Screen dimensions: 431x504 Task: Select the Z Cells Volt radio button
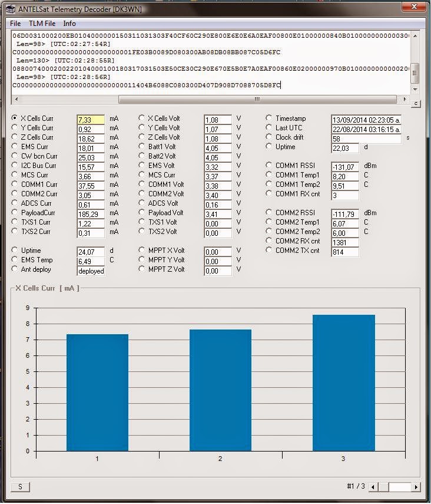click(x=142, y=137)
